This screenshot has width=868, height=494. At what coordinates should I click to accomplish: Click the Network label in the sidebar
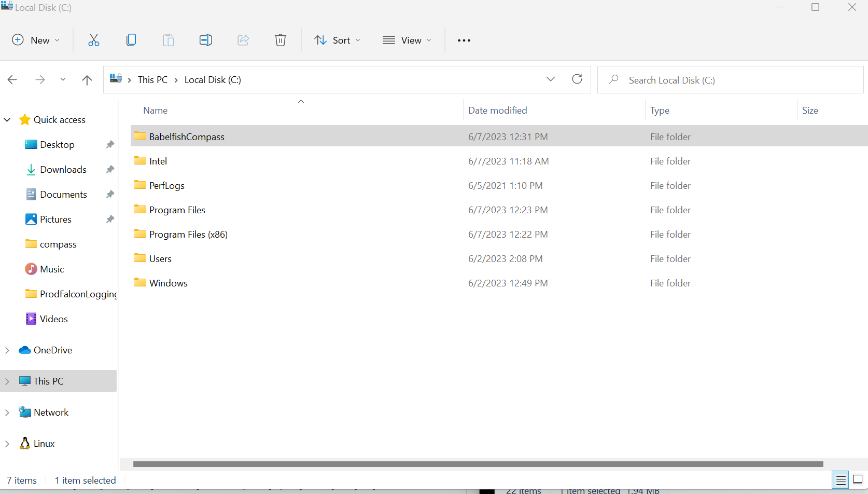51,413
